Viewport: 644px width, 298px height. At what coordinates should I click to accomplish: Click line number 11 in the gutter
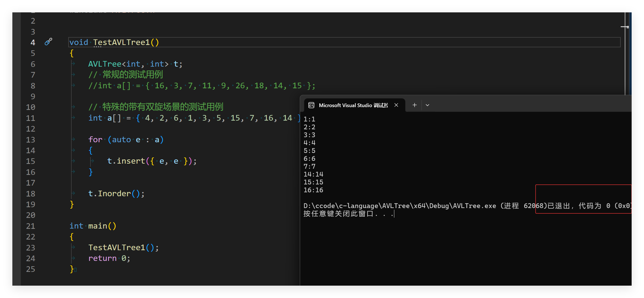(31, 118)
